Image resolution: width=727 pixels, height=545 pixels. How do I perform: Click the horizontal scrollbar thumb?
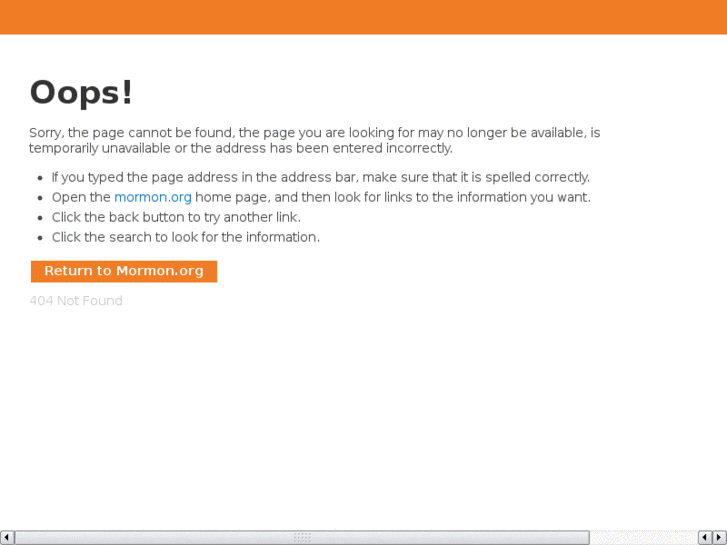302,538
